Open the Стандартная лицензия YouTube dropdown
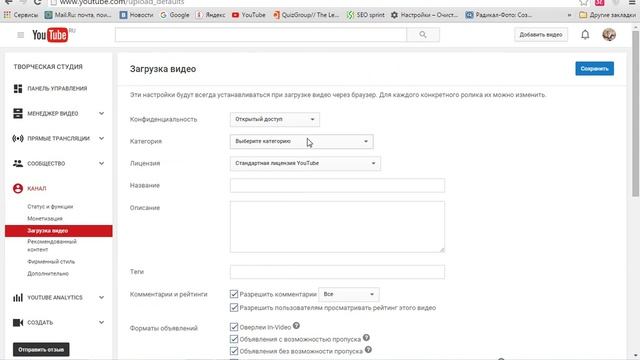Image resolution: width=640 pixels, height=360 pixels. point(305,163)
